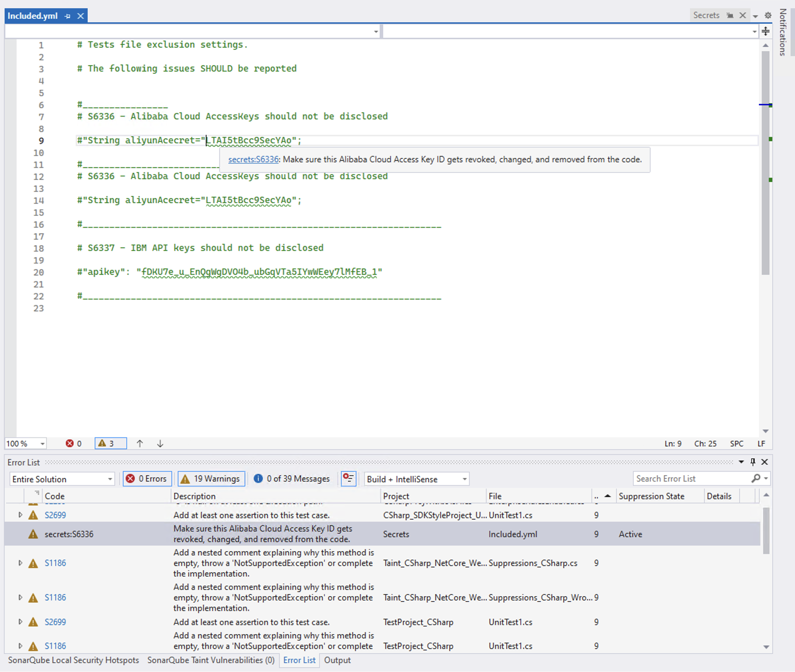Click the magnifier in the Search Error List box

tap(756, 478)
